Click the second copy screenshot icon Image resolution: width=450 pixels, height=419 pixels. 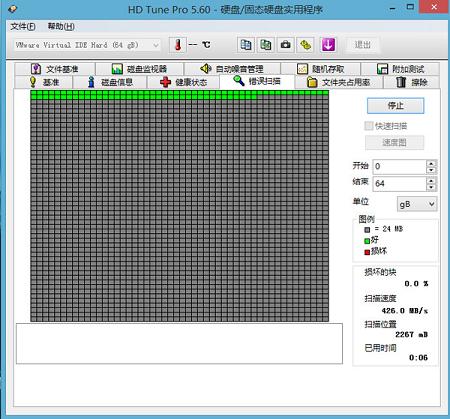pos(266,45)
